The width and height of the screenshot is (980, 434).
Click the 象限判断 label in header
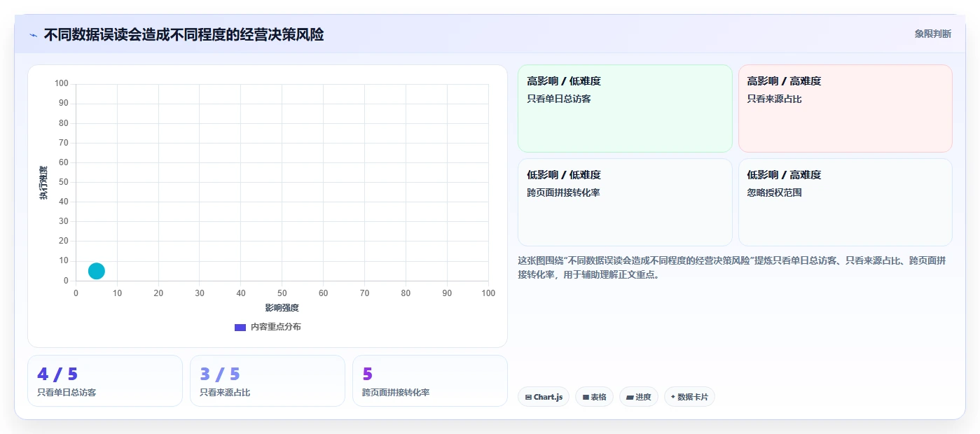932,34
